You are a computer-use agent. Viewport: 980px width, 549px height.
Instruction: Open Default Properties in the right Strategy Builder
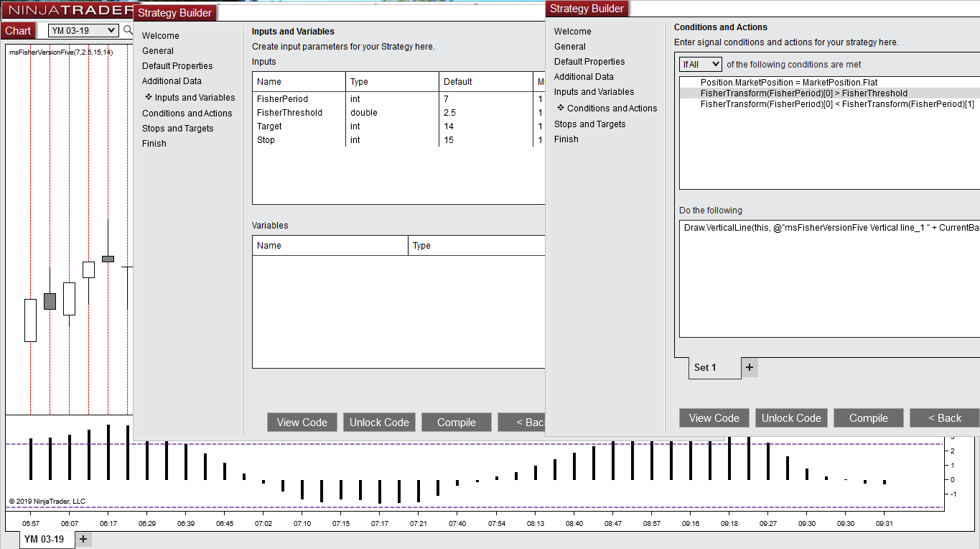pyautogui.click(x=589, y=62)
